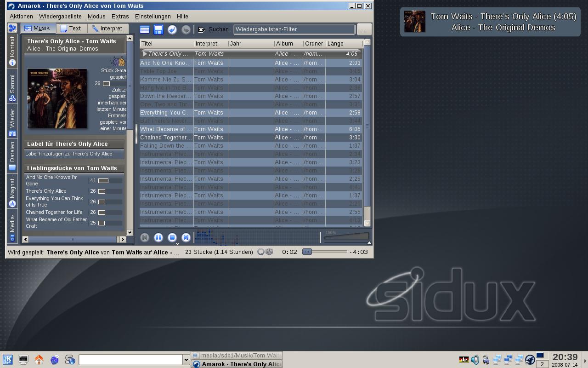Image resolution: width=588 pixels, height=368 pixels.
Task: Click context panel horizontal scroll right arrow
Action: 122,239
